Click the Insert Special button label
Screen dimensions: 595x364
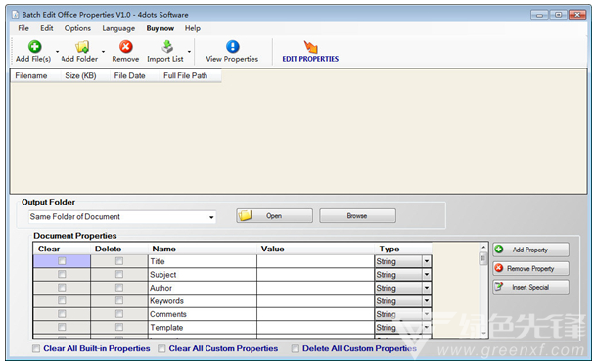tap(530, 287)
